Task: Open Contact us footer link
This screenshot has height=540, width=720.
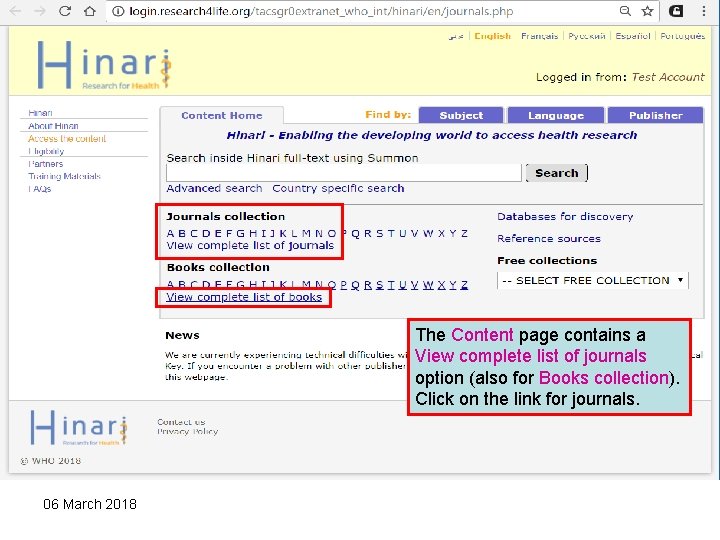Action: pyautogui.click(x=181, y=422)
